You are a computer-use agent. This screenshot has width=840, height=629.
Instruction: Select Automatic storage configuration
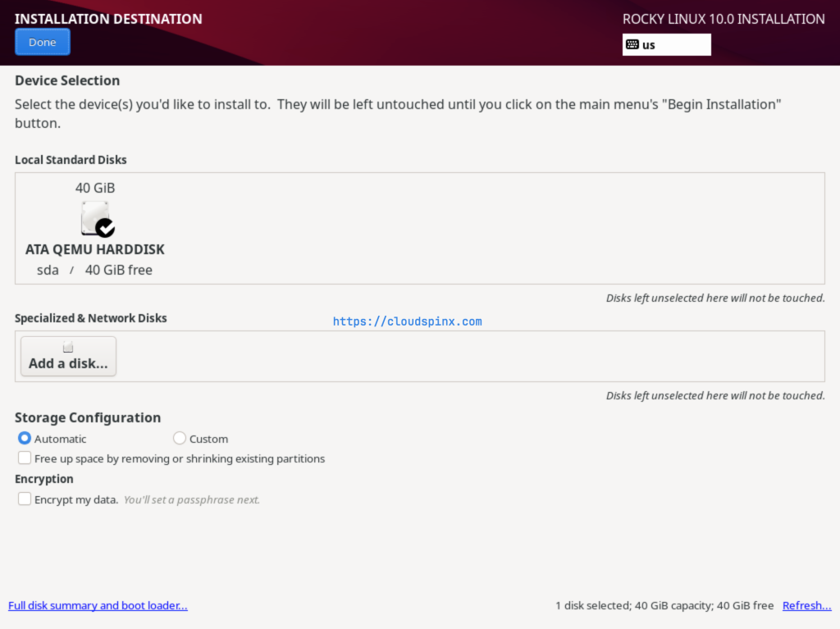[25, 439]
